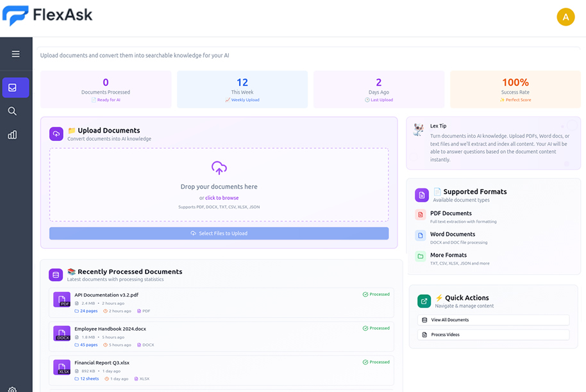Image resolution: width=586 pixels, height=392 pixels.
Task: Click the Quick Actions heading
Action: (x=467, y=298)
